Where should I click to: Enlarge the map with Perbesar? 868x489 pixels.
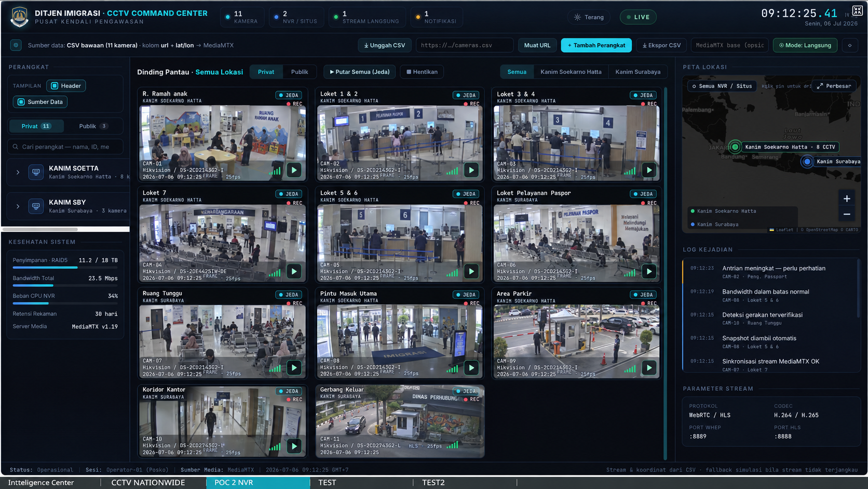click(834, 86)
